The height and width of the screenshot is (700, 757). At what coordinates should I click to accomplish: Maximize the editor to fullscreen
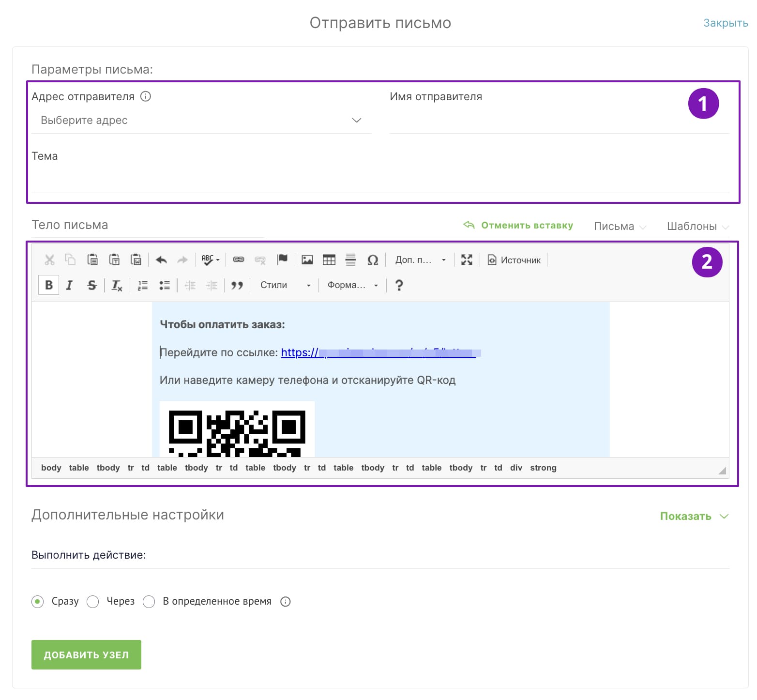pyautogui.click(x=467, y=260)
